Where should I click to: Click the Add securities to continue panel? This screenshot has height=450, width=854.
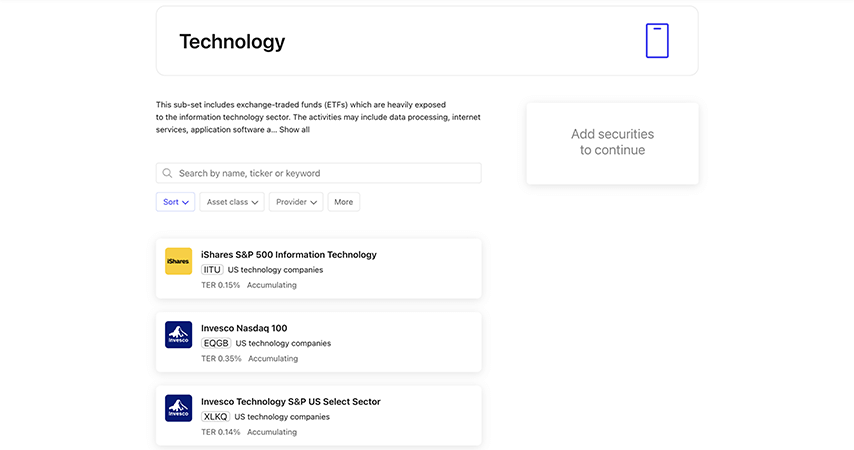point(612,142)
